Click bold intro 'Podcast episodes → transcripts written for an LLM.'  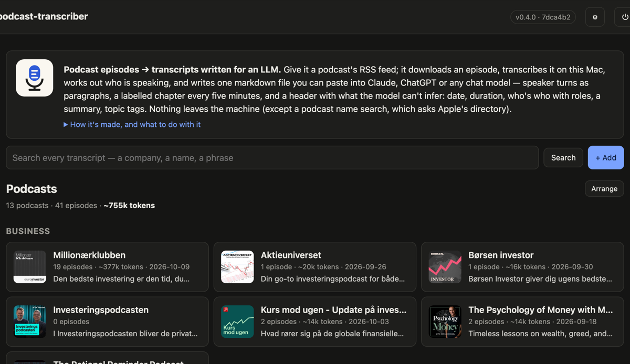click(x=173, y=70)
